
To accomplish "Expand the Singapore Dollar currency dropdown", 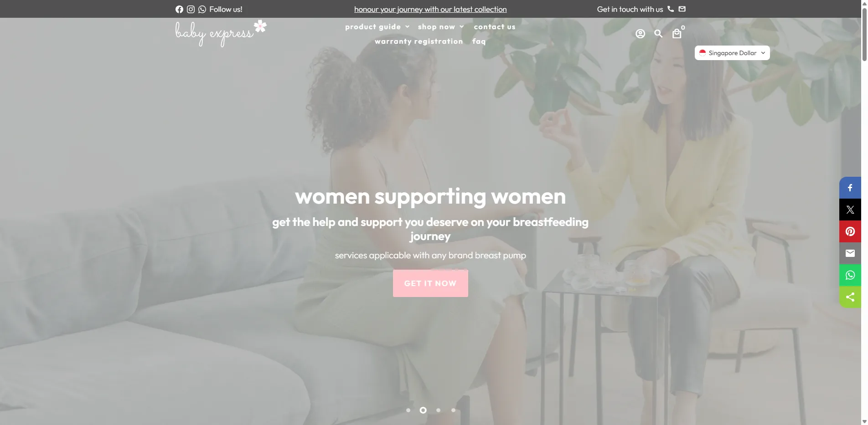I will (732, 53).
